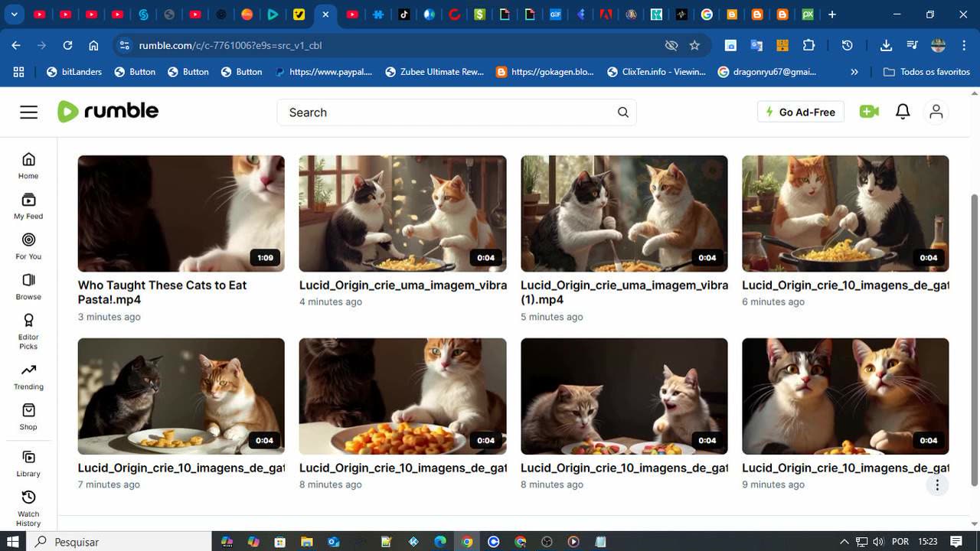The height and width of the screenshot is (551, 980).
Task: Open the three-dot options menu on last video
Action: click(937, 484)
